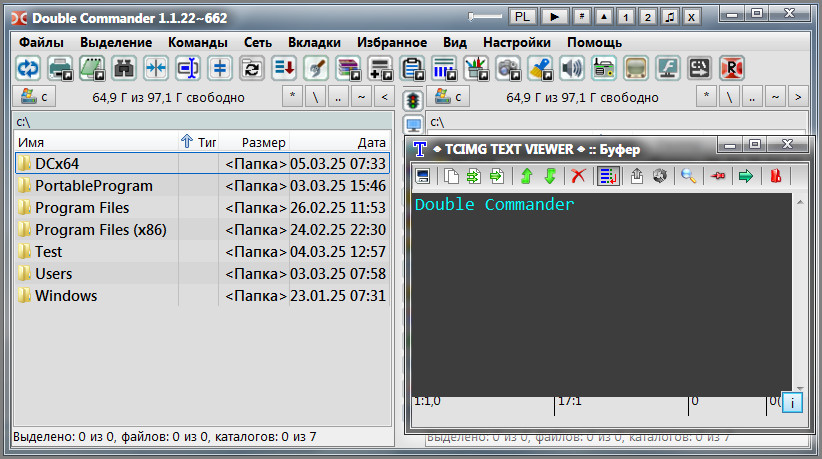The width and height of the screenshot is (822, 459).
Task: Click the blue equal-panels toolbar icon
Action: [220, 68]
